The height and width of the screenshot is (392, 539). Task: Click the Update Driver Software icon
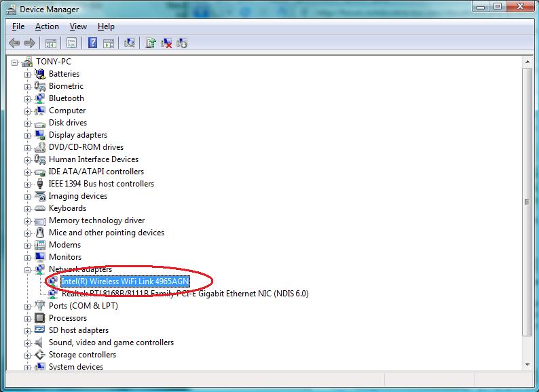[x=151, y=43]
